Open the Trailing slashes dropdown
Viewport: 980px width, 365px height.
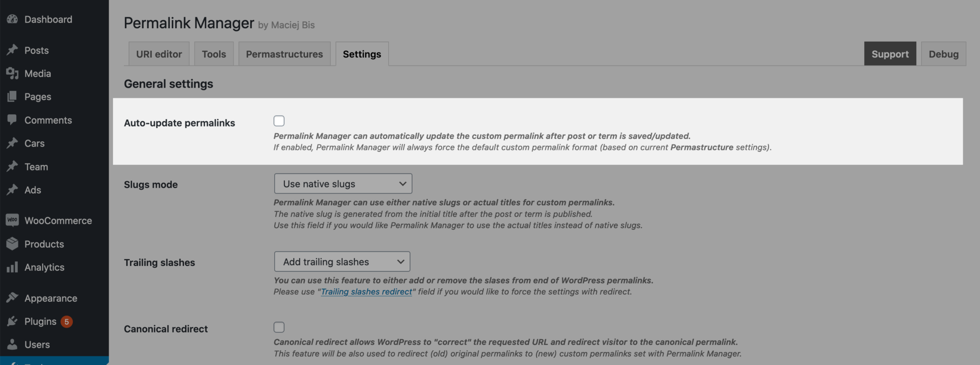[342, 262]
